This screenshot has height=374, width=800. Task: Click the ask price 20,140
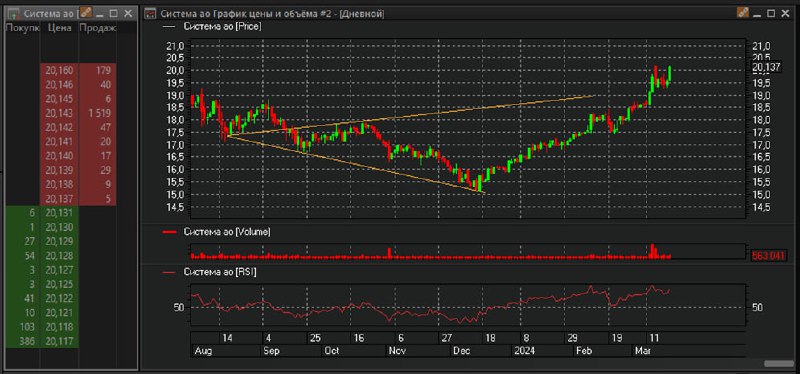(x=59, y=156)
